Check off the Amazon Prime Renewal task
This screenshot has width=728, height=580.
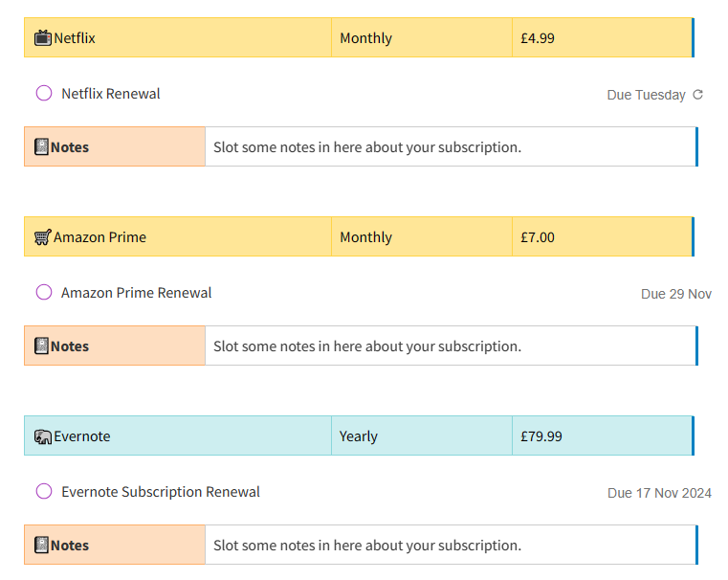click(x=44, y=293)
